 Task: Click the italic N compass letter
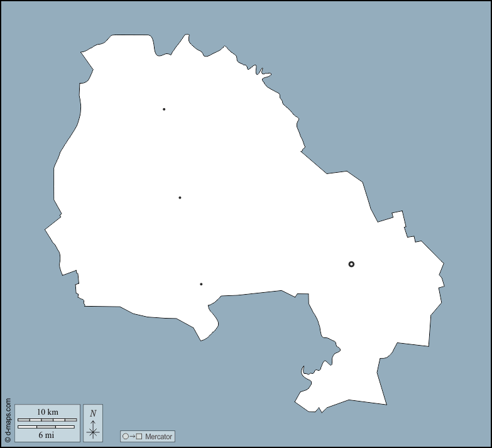(x=93, y=413)
